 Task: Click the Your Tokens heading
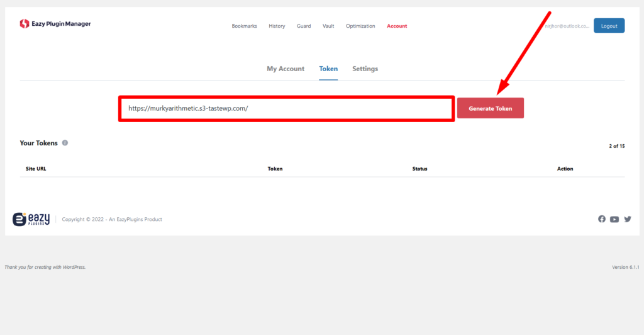coord(38,143)
